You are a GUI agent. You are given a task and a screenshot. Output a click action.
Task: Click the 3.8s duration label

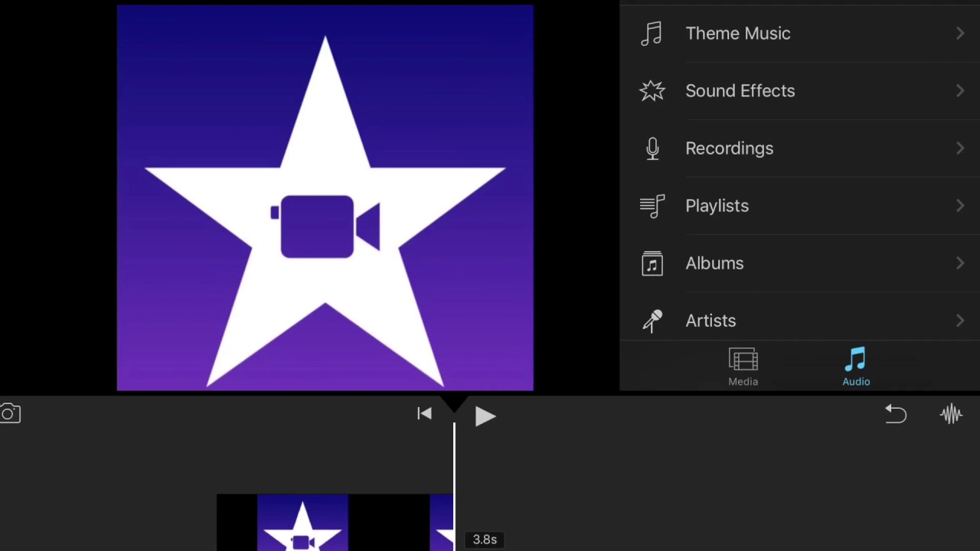485,540
